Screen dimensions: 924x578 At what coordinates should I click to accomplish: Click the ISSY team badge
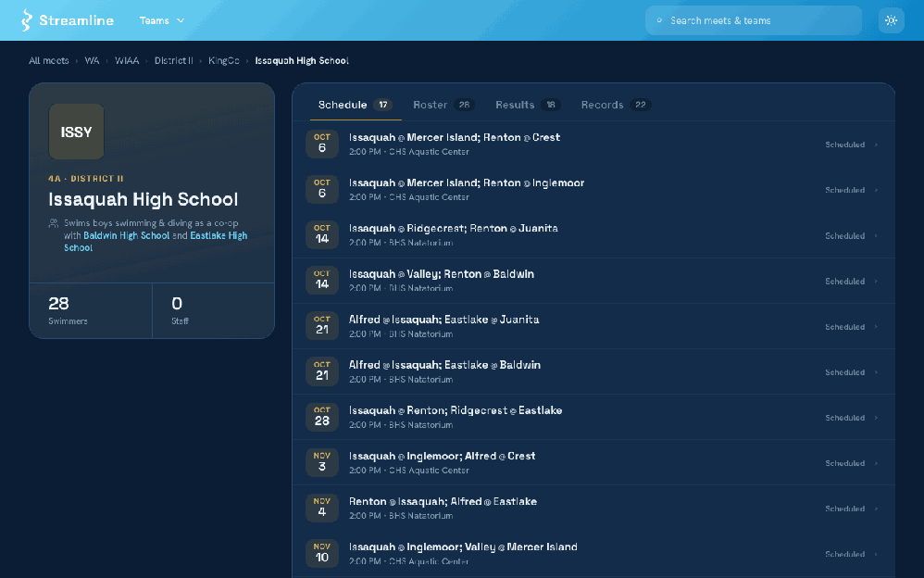[76, 132]
